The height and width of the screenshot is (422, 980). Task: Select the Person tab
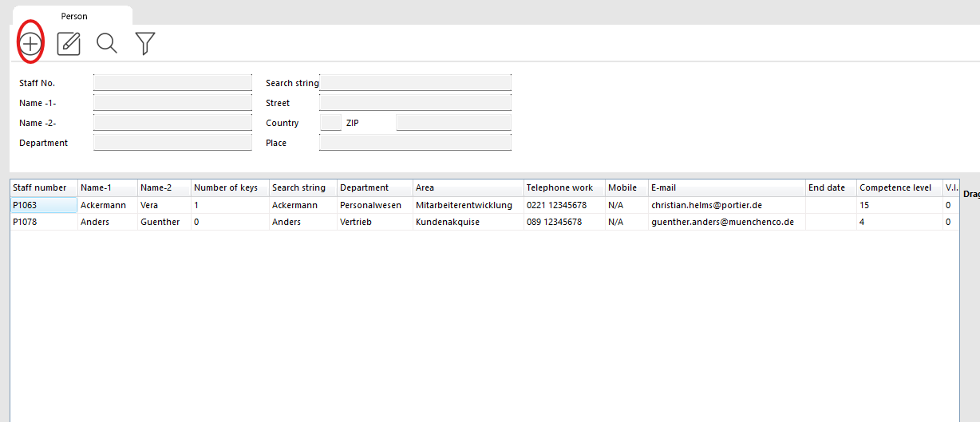click(74, 16)
